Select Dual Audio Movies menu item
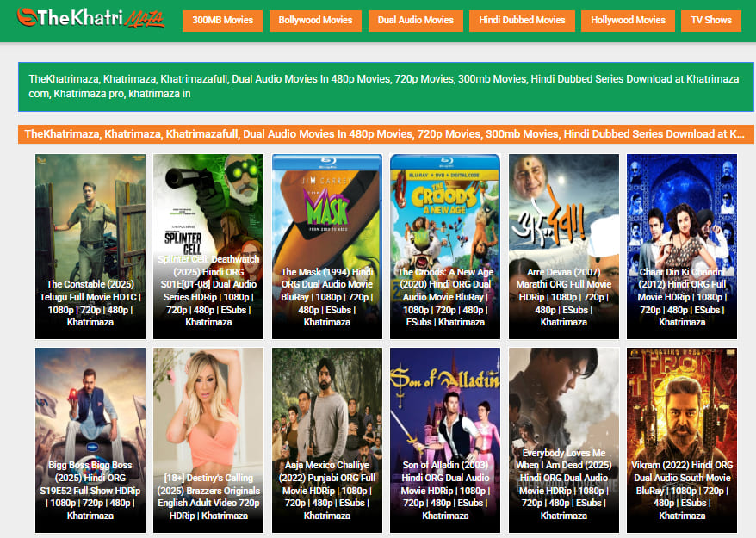 415,20
